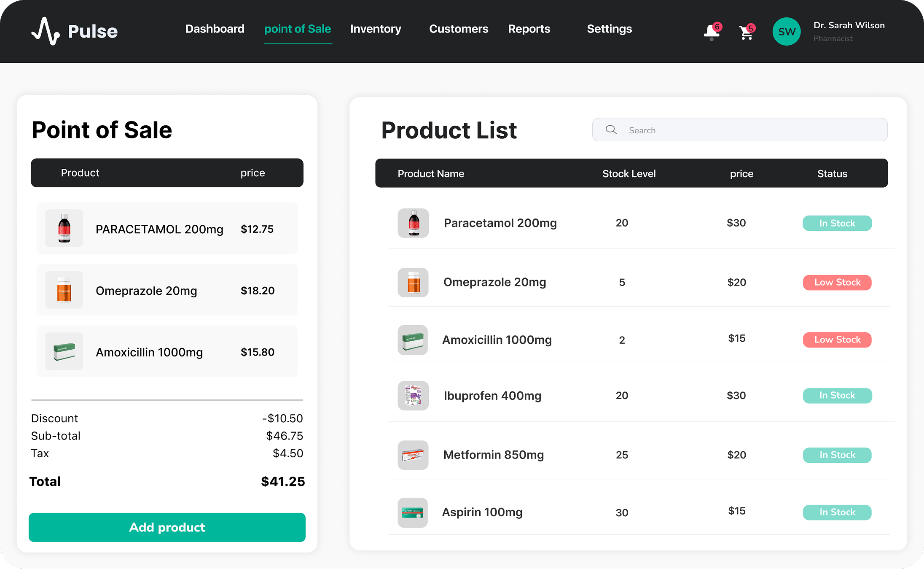Click the Ibuprofen product image
Screen dimensions: 924x569
tap(413, 396)
